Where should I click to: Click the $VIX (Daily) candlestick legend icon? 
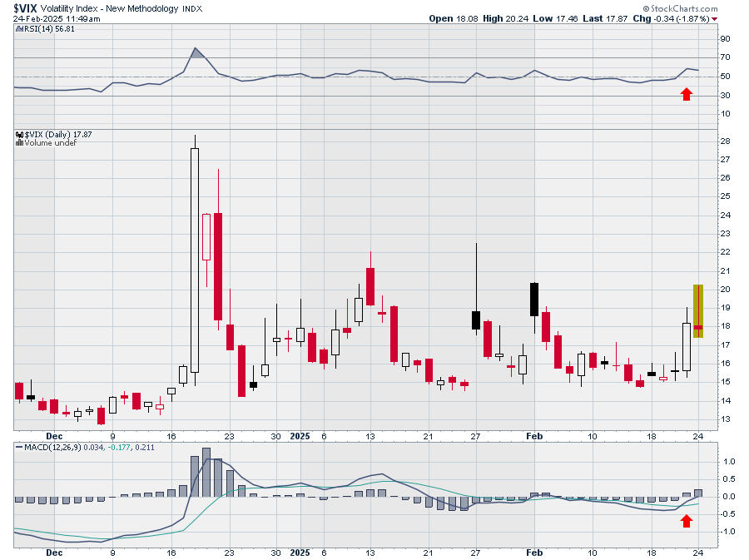pos(19,134)
